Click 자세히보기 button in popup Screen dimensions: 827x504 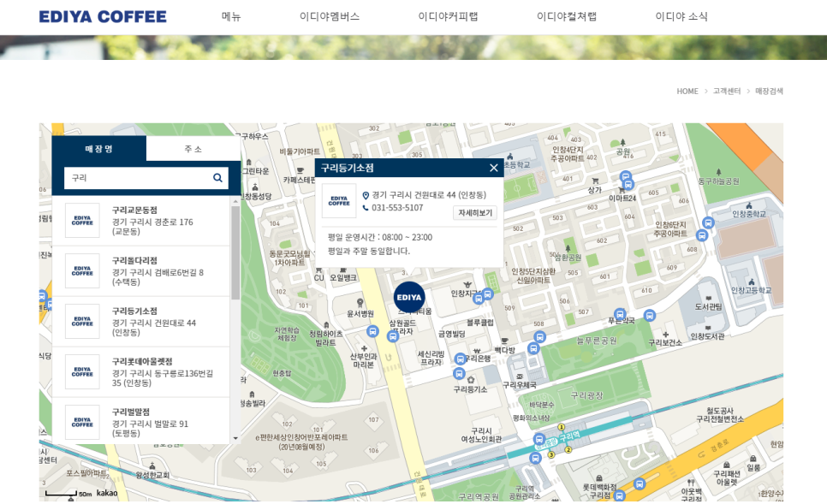click(474, 213)
